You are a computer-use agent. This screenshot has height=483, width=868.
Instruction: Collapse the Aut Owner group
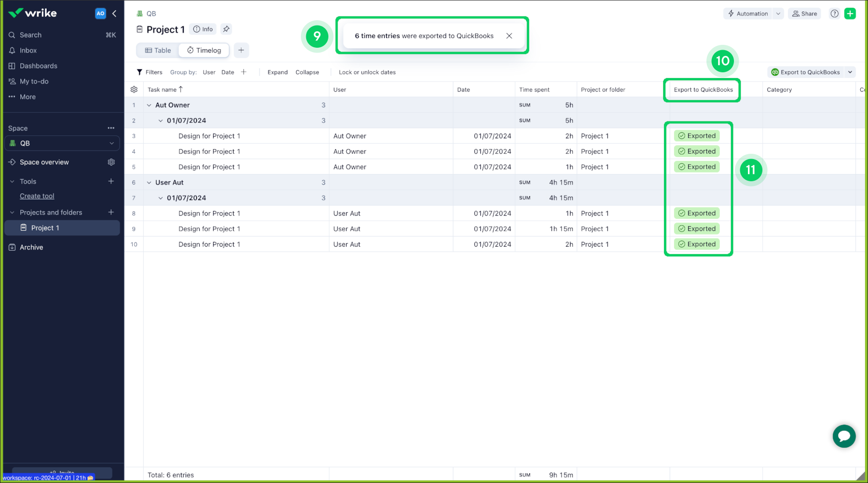[x=149, y=105]
